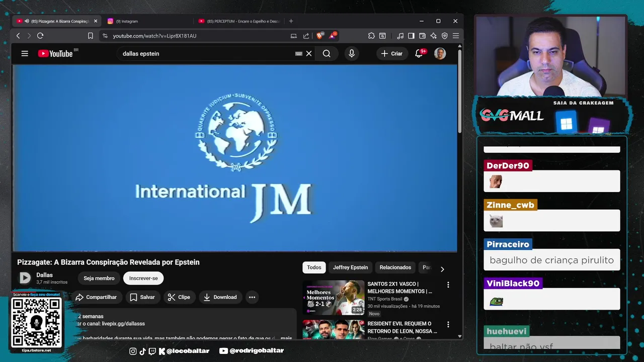Open YouTube guide hamburger menu
This screenshot has width=644, height=362.
click(x=25, y=53)
